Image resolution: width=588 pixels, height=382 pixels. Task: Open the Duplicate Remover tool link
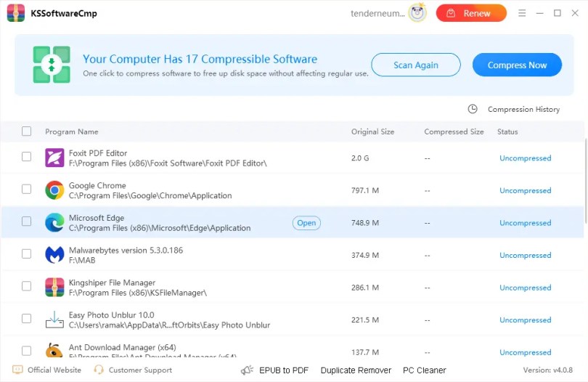(x=356, y=370)
